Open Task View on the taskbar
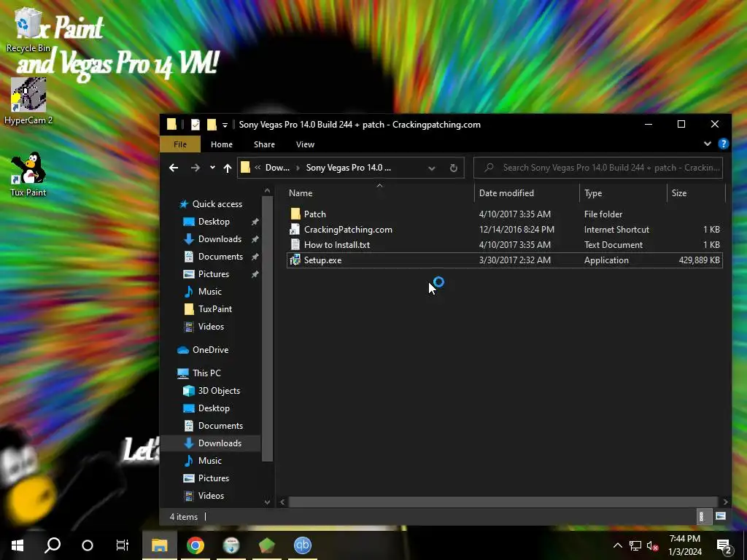Image resolution: width=747 pixels, height=560 pixels. [123, 545]
